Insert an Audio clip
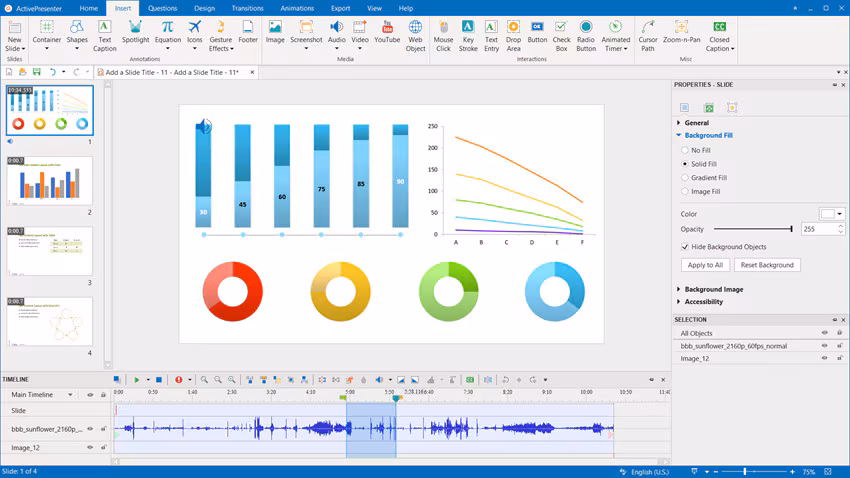Viewport: 850px width, 478px height. [x=337, y=35]
